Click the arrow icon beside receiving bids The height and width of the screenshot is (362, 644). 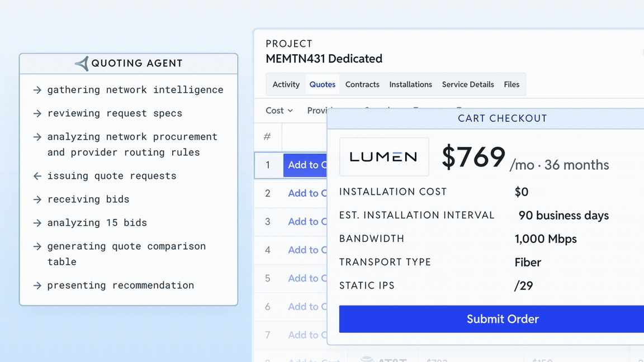point(37,199)
